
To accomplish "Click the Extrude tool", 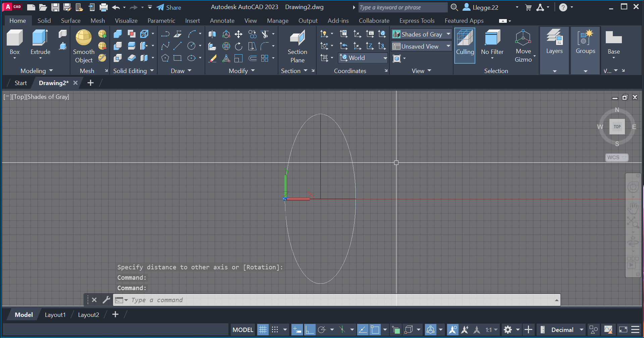I will (x=40, y=42).
